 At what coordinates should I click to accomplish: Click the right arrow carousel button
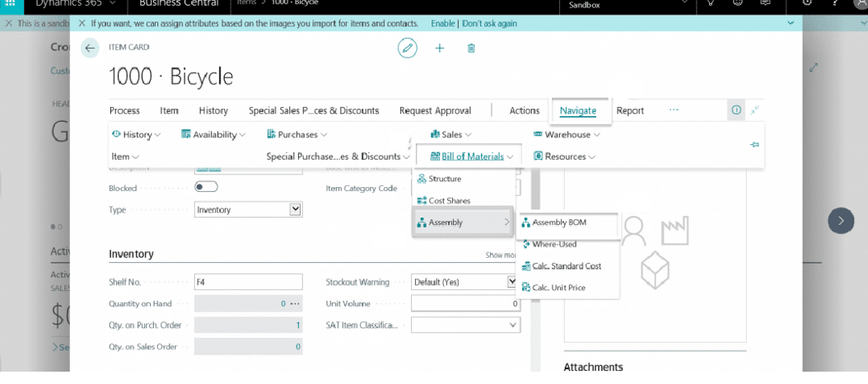point(841,220)
